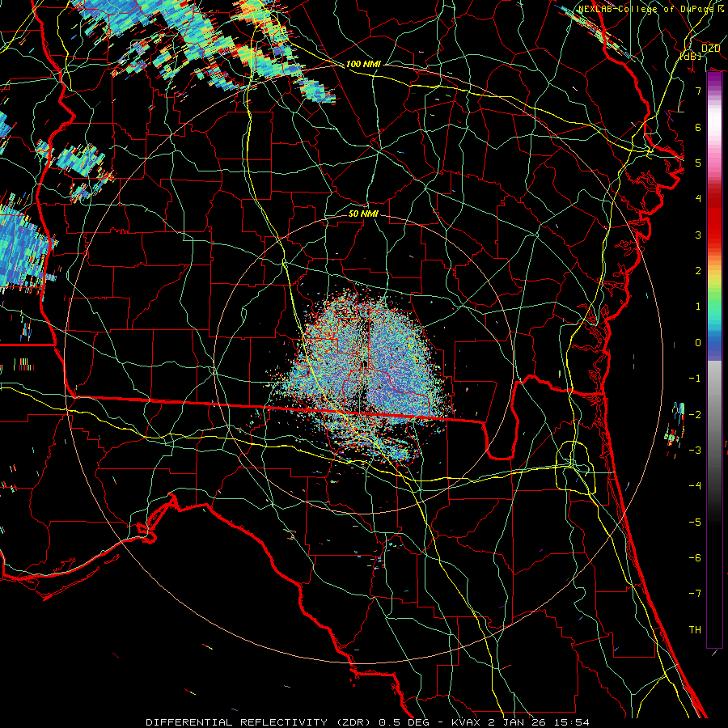Click the "-7" value on the scale
Viewport: 728px width, 728px height.
tap(695, 594)
